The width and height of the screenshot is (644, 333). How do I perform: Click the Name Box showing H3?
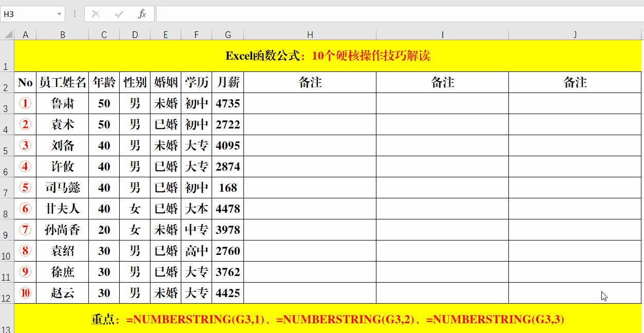28,14
